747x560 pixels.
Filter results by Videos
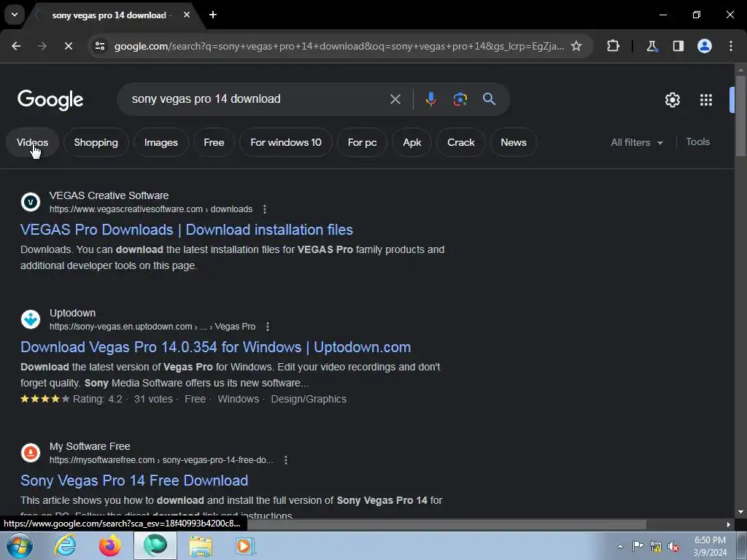(x=32, y=142)
